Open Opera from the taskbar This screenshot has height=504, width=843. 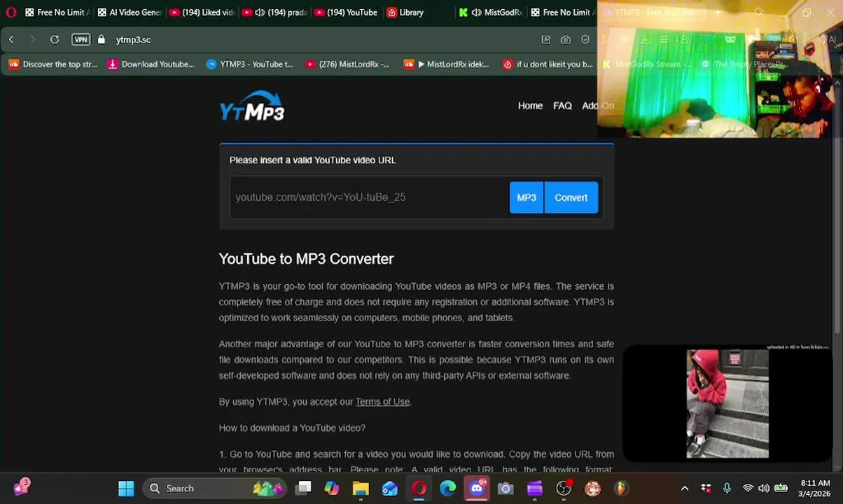(x=419, y=489)
